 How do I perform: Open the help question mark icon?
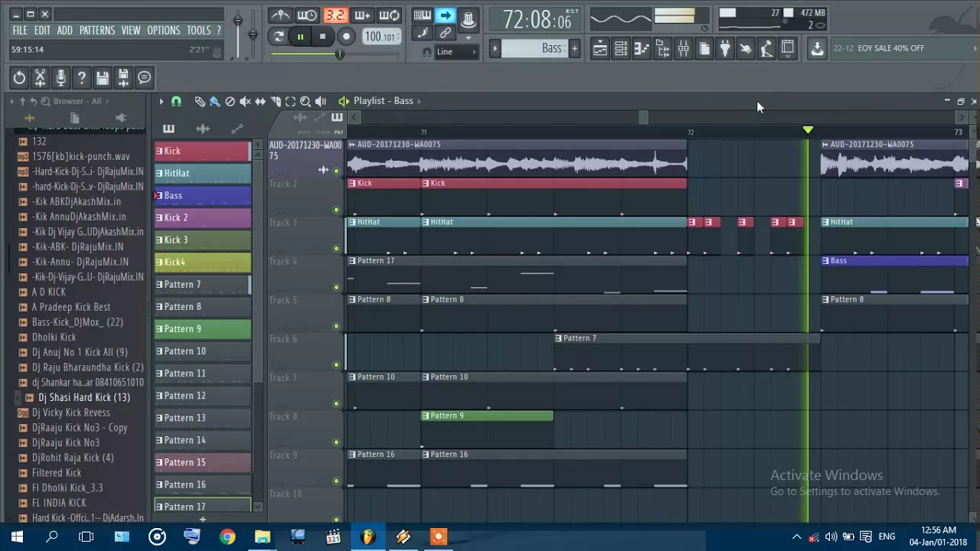[81, 77]
